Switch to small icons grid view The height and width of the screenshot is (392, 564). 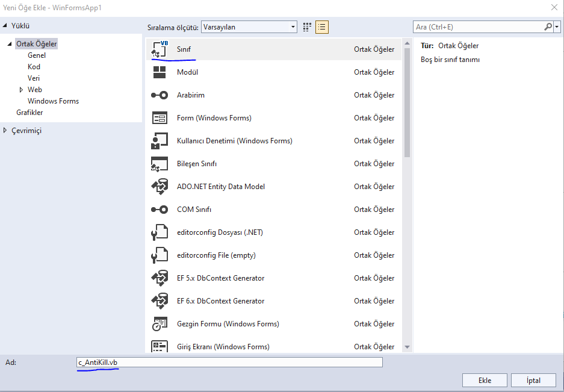(x=307, y=27)
